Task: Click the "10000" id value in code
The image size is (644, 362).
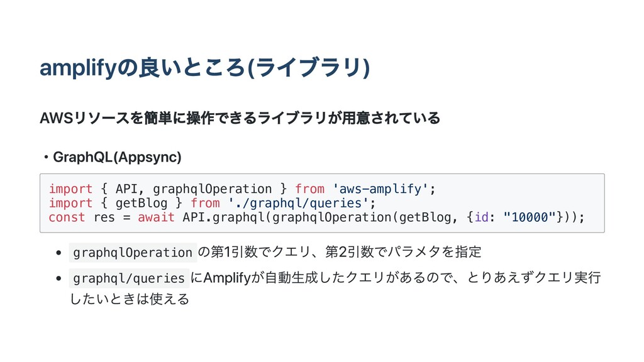Action: pos(530,217)
